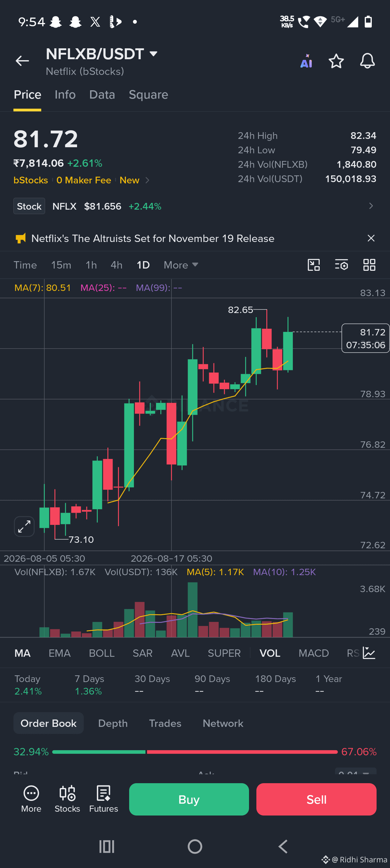Viewport: 390px width, 868px height.
Task: Tap Android recent apps button
Action: coord(107,847)
